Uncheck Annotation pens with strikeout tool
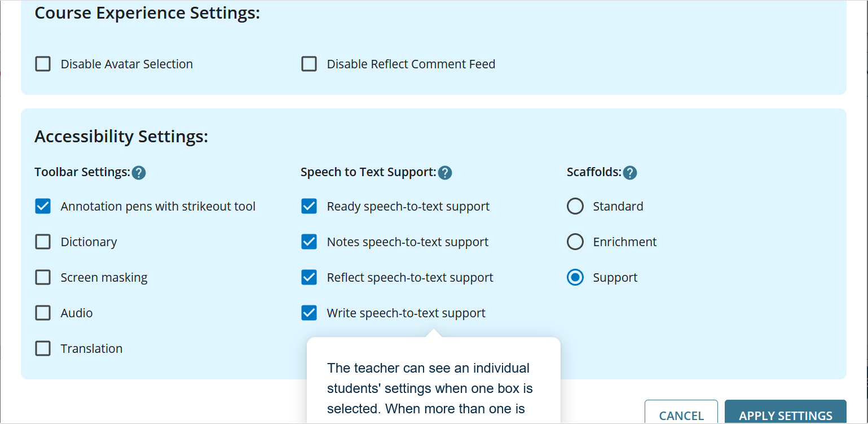Screen dimensions: 868x424 pos(43,206)
